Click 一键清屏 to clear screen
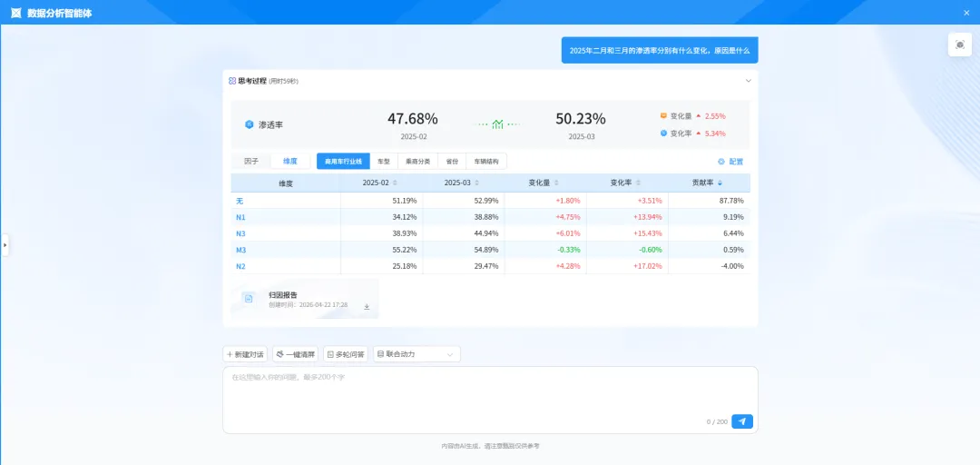 pyautogui.click(x=296, y=354)
